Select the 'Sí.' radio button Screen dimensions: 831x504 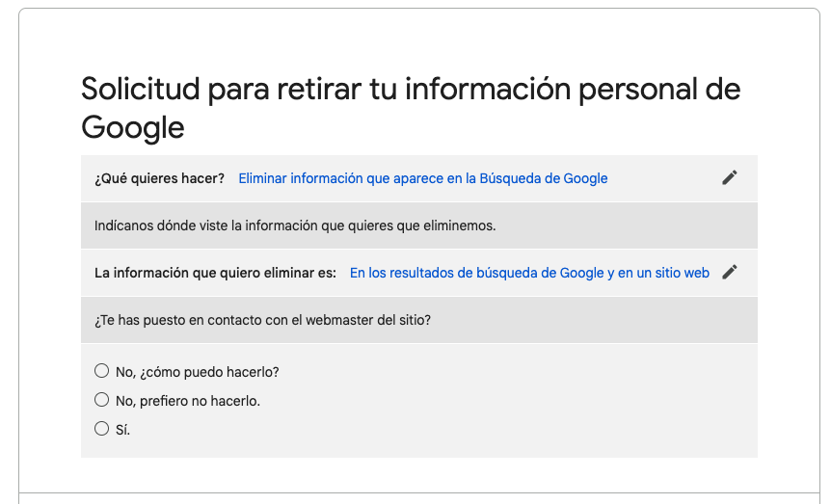point(102,428)
